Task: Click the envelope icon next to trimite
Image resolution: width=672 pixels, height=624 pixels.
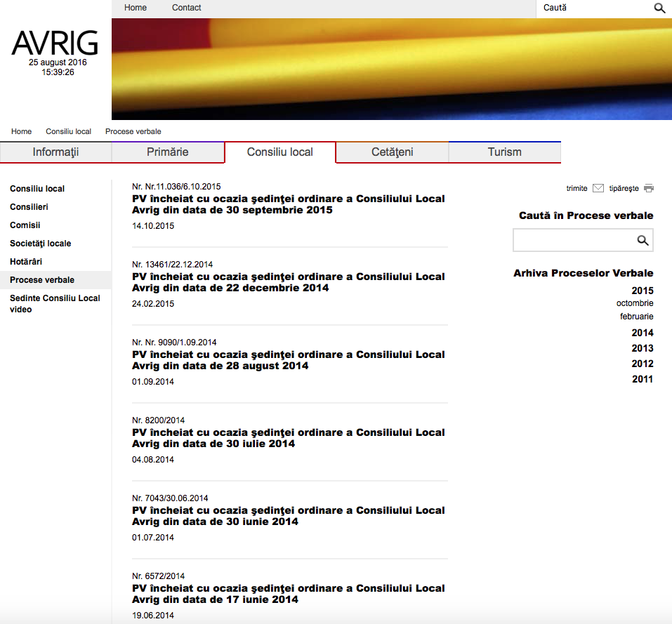Action: tap(598, 188)
